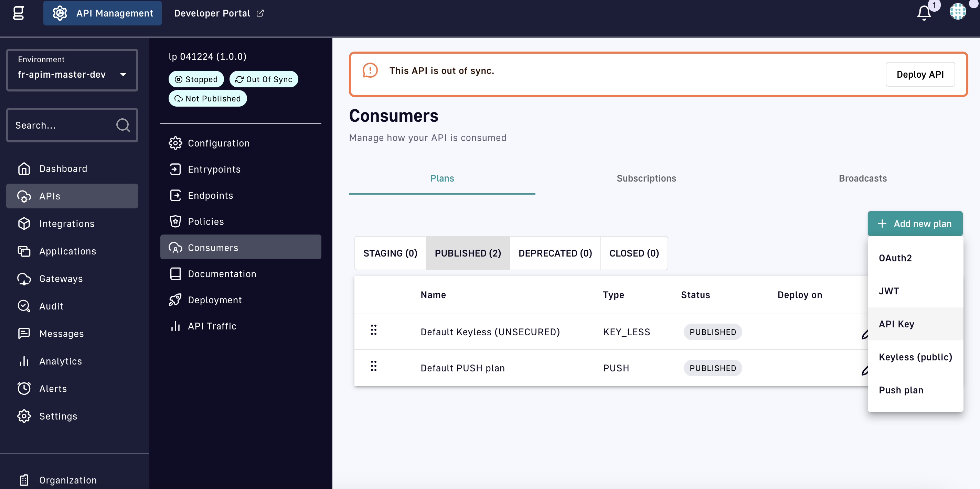980x489 pixels.
Task: Click the search magnifier icon
Action: [123, 125]
